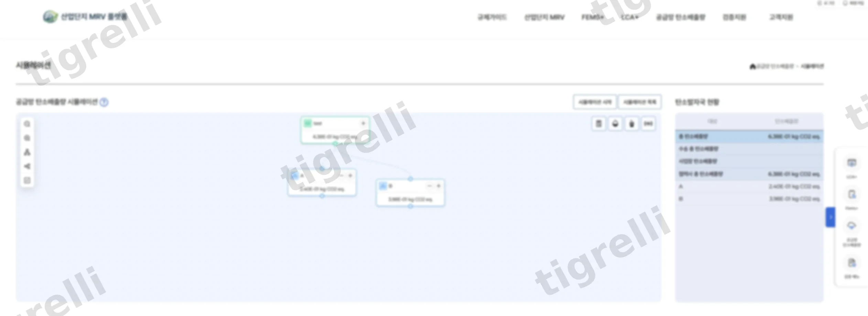This screenshot has height=316, width=868.
Task: Click the 시뮬레이션 breadcrumb link
Action: pos(812,66)
